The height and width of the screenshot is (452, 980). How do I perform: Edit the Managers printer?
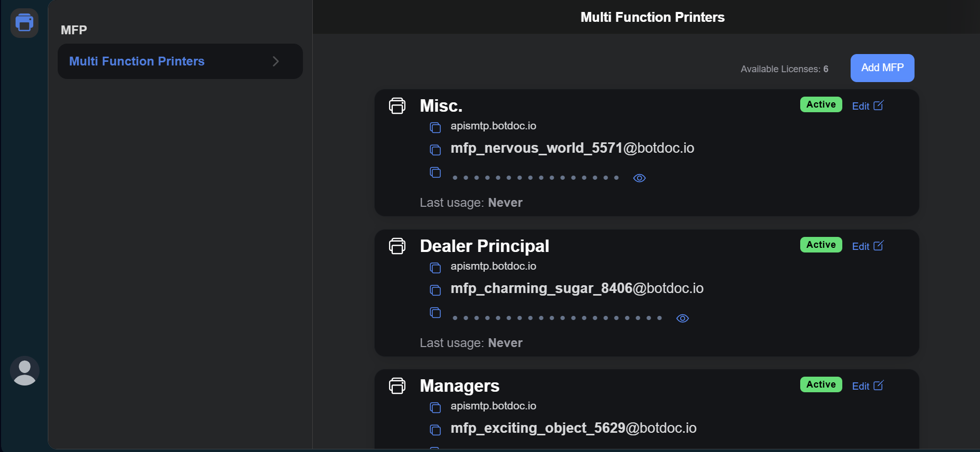(867, 386)
